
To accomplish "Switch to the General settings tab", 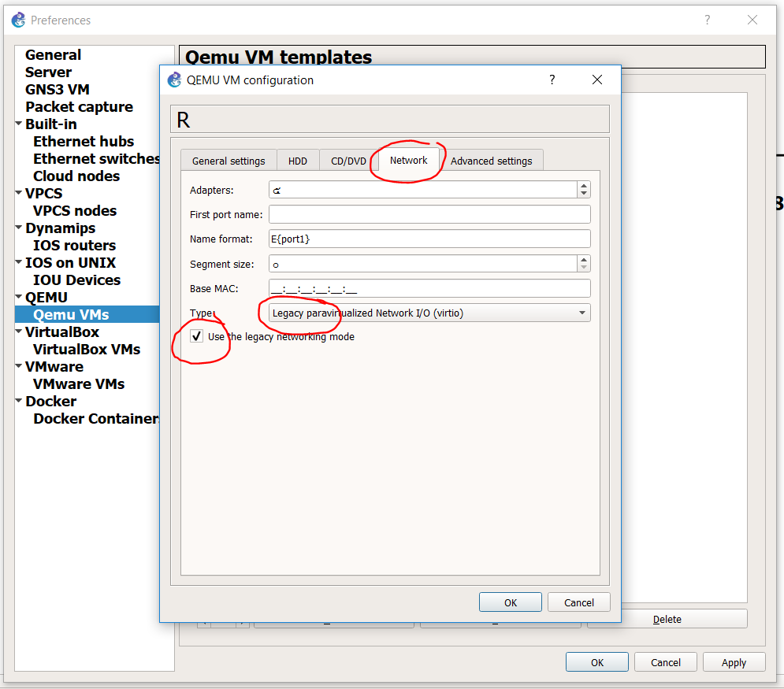I will [229, 161].
